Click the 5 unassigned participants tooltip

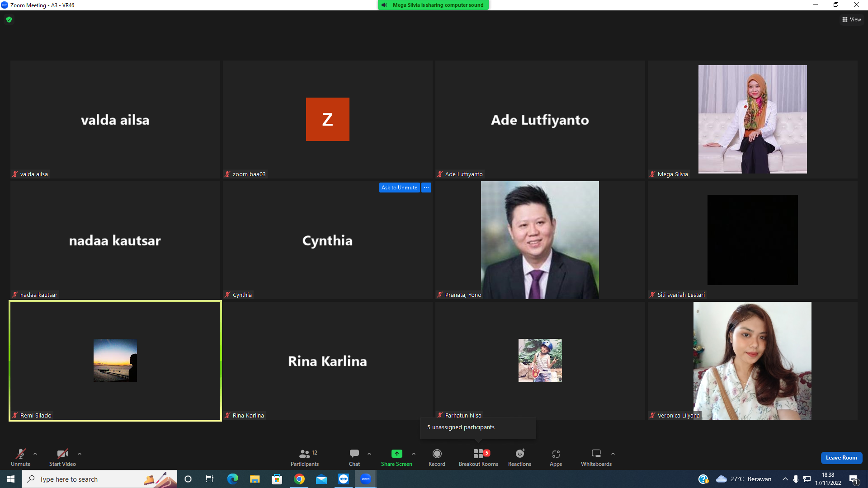478,427
